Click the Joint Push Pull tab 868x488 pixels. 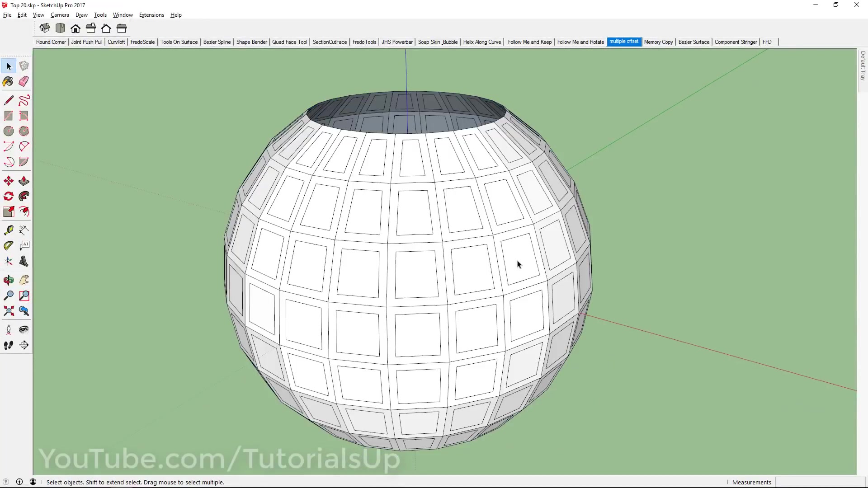pyautogui.click(x=86, y=42)
